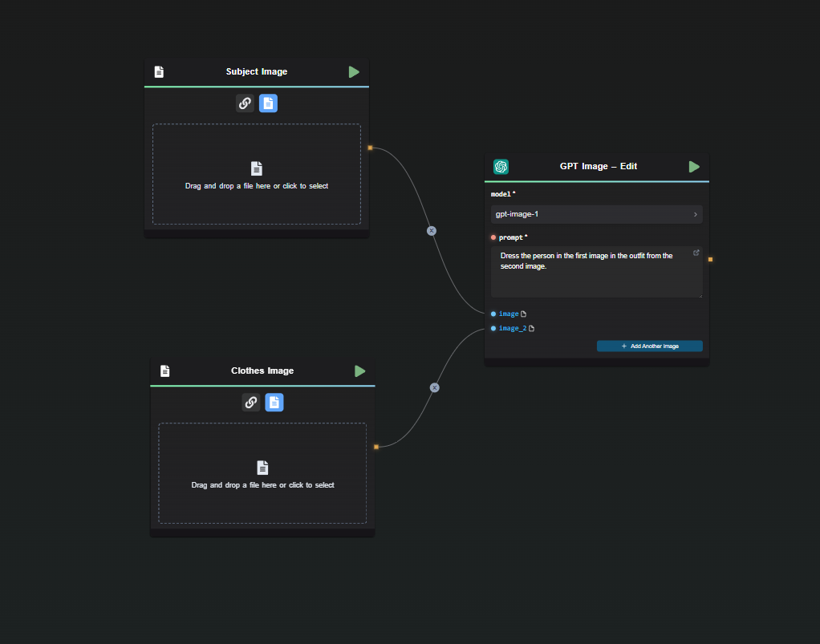
Task: Delete the Clothes Image connection edge
Action: tap(435, 387)
